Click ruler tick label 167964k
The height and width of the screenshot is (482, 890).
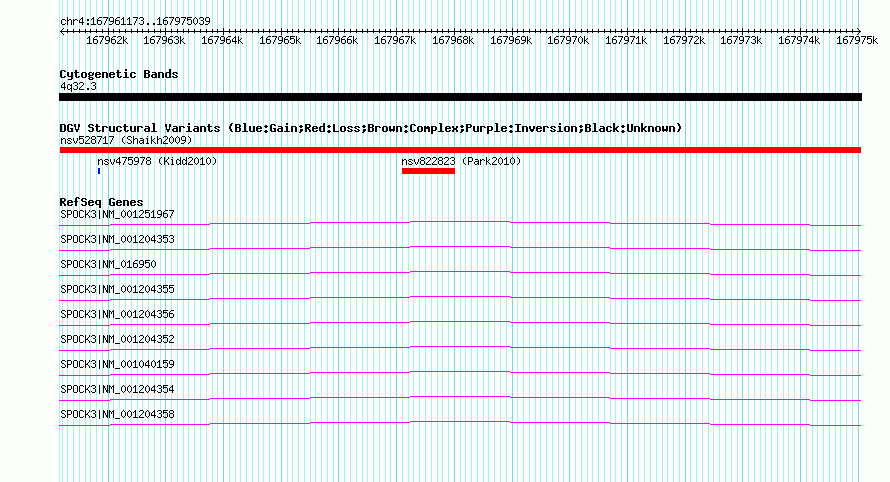pos(222,40)
